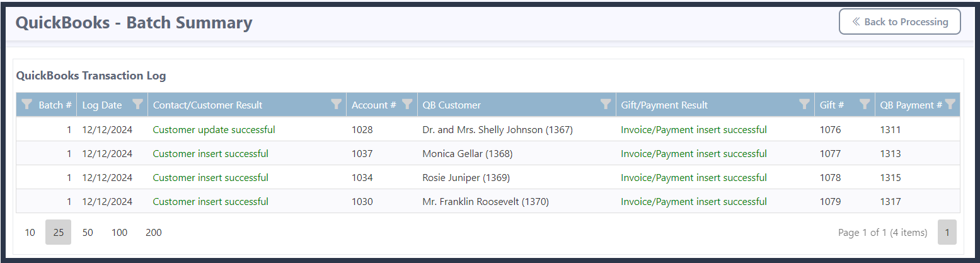
Task: Open the QB Customer column filter icon
Action: coord(606,105)
